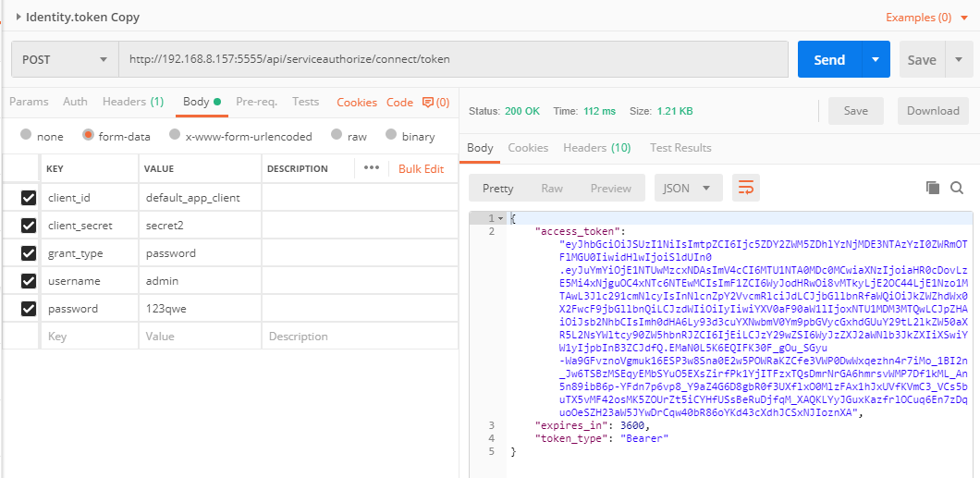Expand the Send button dropdown arrow
Viewport: 980px width, 478px height.
pos(875,59)
